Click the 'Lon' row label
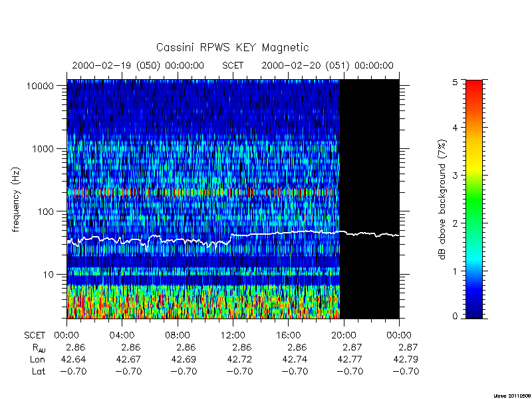Screen dimensions: 532x399 [x=38, y=359]
